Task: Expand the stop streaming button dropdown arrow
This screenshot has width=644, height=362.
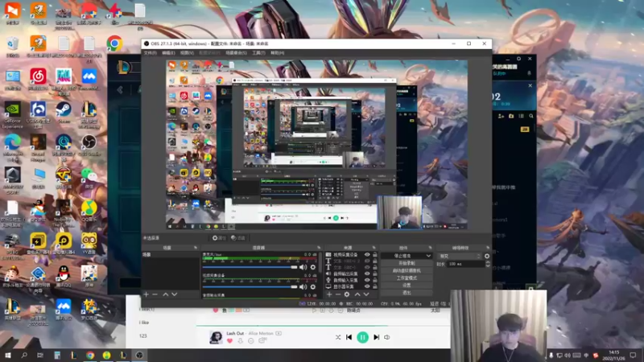Action: point(428,256)
